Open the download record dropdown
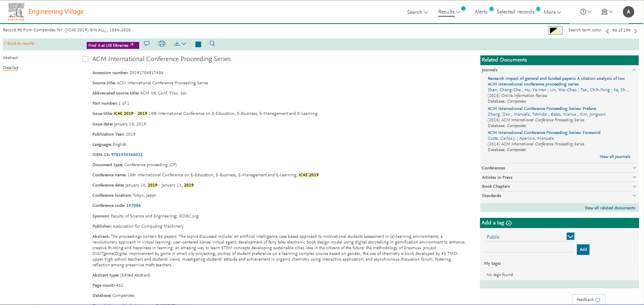The width and height of the screenshot is (644, 305). pyautogui.click(x=180, y=44)
